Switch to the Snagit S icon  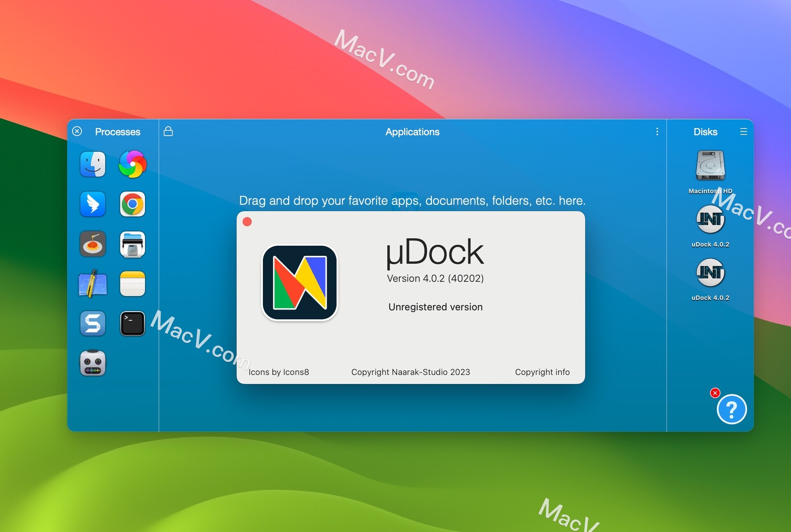click(93, 323)
